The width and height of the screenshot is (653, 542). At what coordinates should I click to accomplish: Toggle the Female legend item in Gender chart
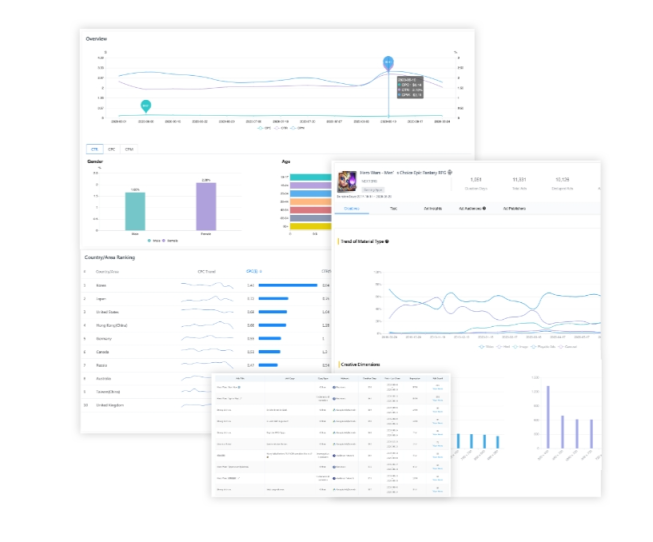coord(169,241)
